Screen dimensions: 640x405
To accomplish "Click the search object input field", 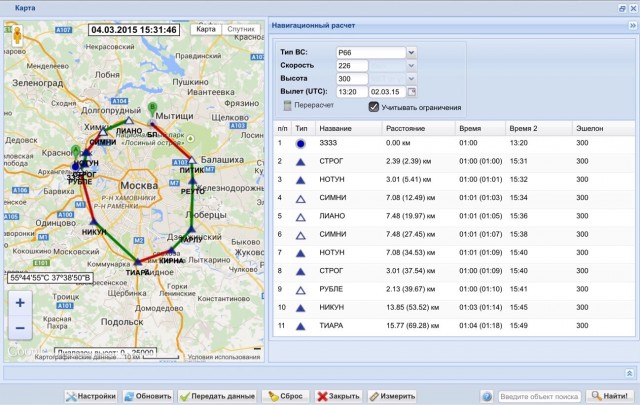I will coord(539,396).
